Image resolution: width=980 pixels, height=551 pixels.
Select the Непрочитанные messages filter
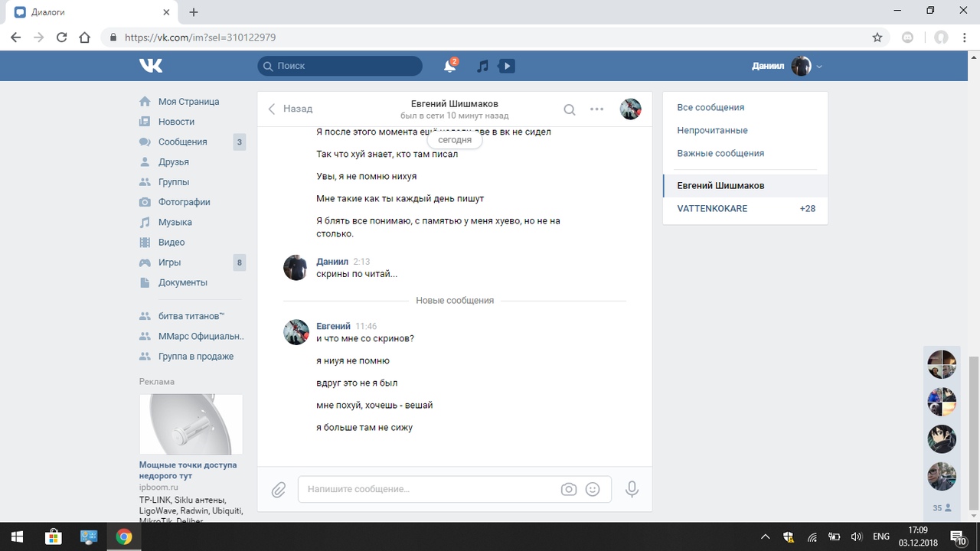coord(712,130)
